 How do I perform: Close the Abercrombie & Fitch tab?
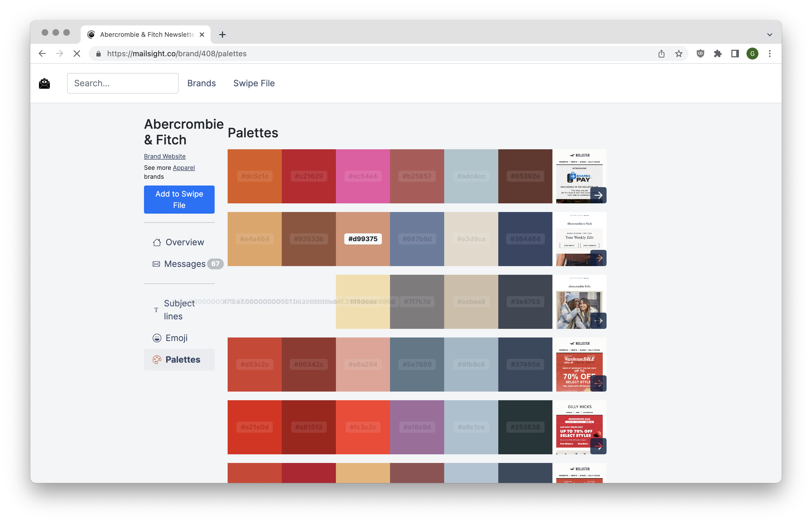pos(202,35)
